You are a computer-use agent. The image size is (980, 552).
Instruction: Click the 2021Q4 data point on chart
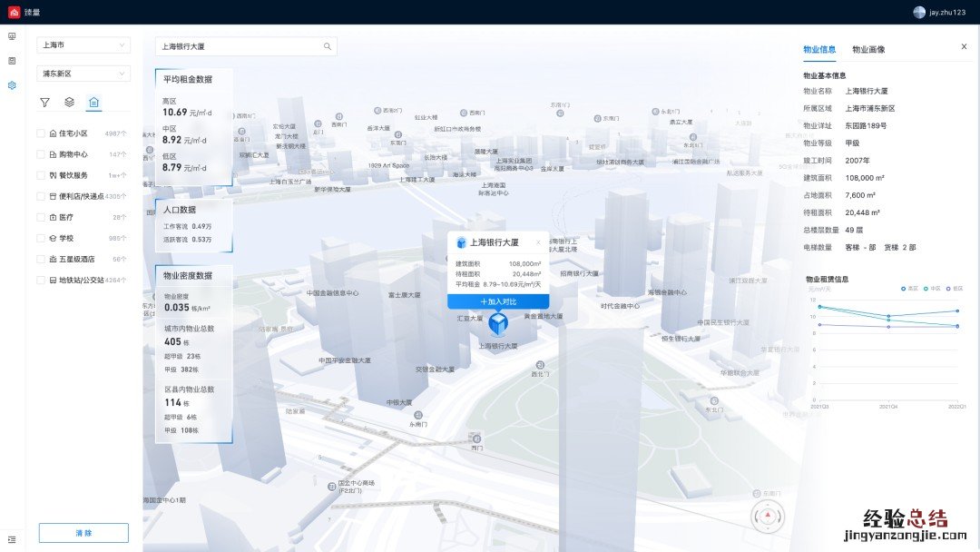(x=888, y=316)
